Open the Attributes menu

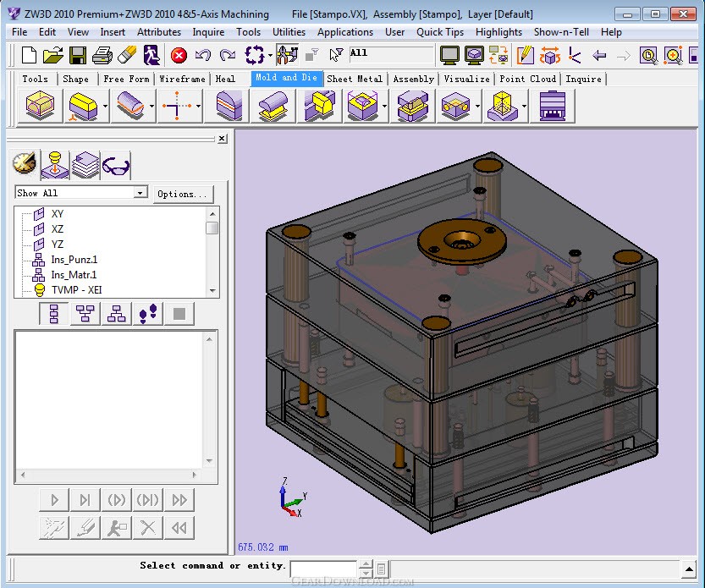point(159,32)
